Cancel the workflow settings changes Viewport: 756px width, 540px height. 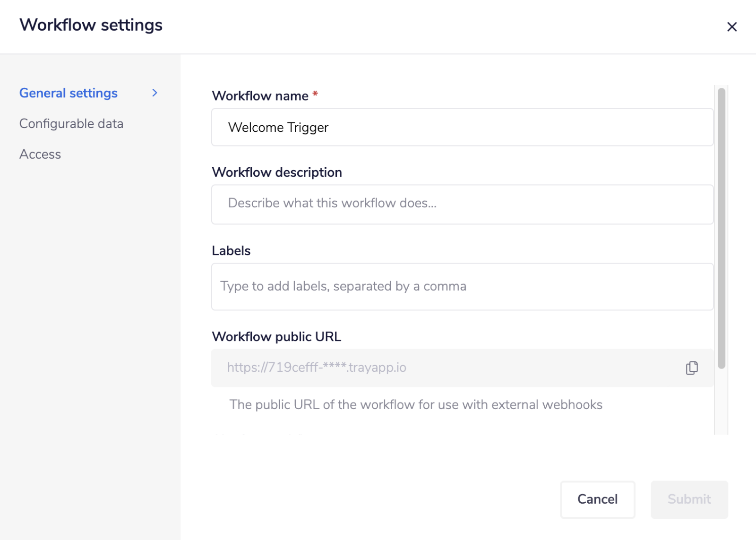(x=597, y=499)
